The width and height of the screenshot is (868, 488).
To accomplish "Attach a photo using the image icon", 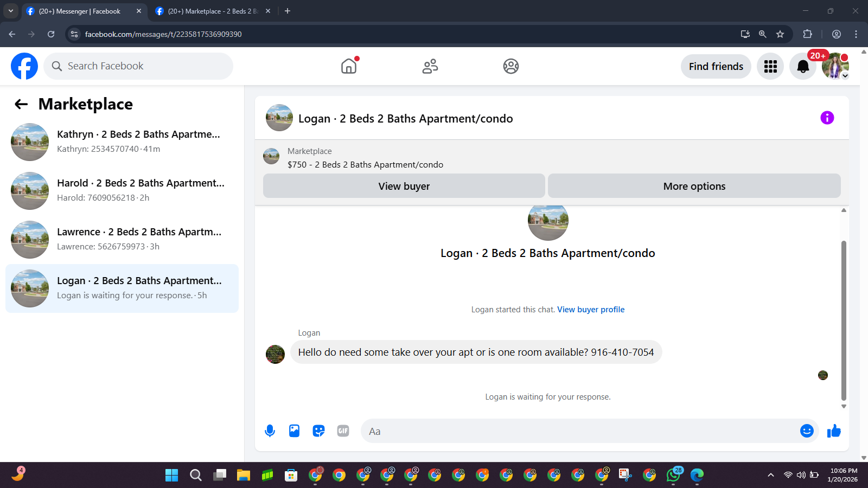I will [294, 431].
